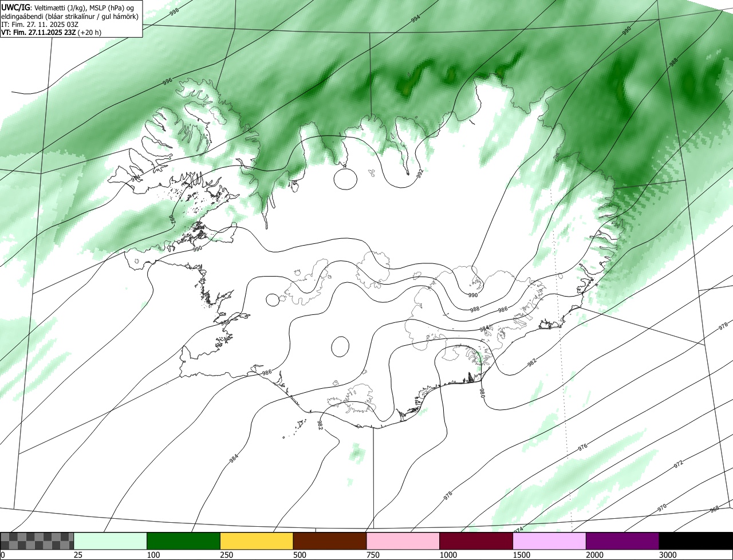Pick the dark purple 2000–3000 legend swatch
Viewport: 733px width, 560px height.
coord(622,541)
